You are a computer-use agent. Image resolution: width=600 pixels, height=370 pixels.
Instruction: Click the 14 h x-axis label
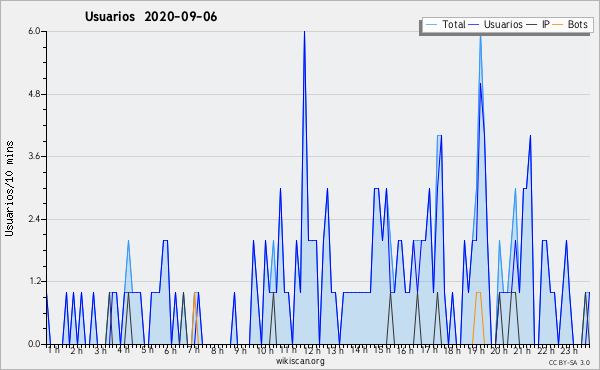pos(359,350)
